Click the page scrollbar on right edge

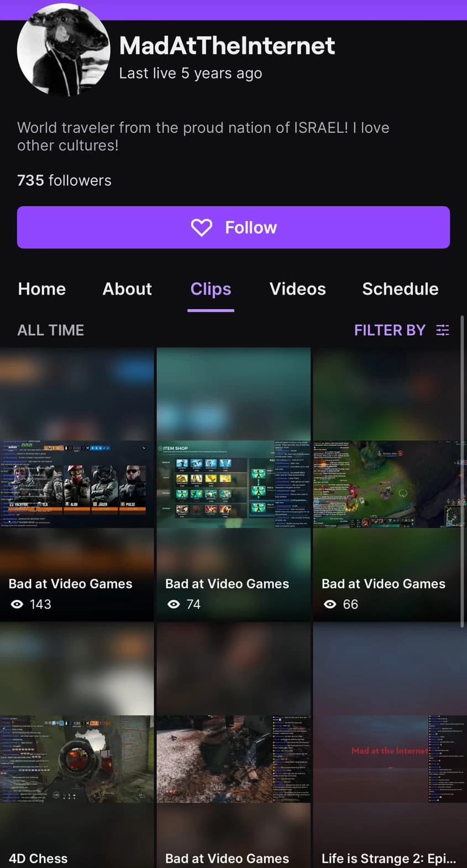(x=463, y=470)
